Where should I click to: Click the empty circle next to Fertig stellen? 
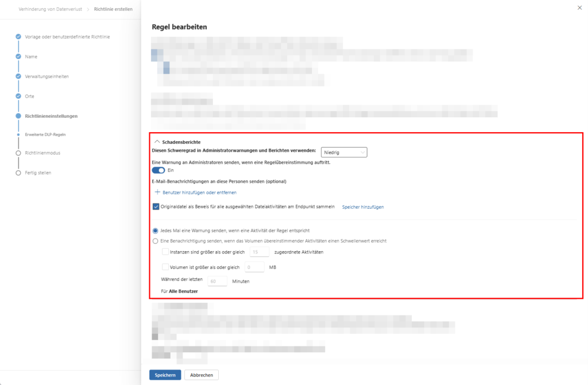17,172
